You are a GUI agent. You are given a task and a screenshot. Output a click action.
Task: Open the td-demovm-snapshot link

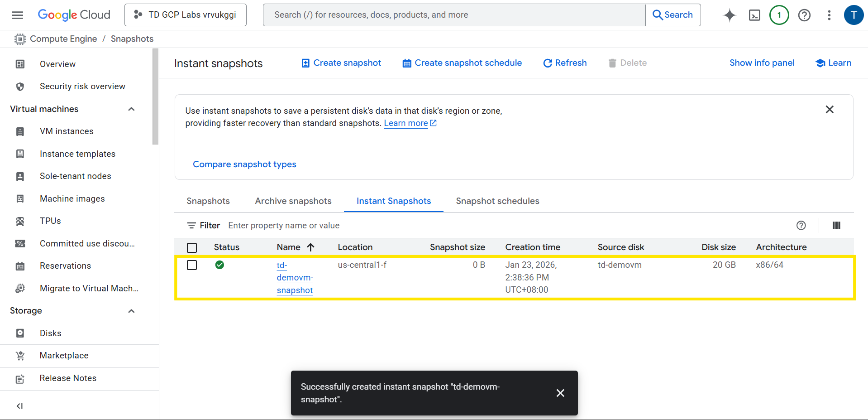pos(295,278)
